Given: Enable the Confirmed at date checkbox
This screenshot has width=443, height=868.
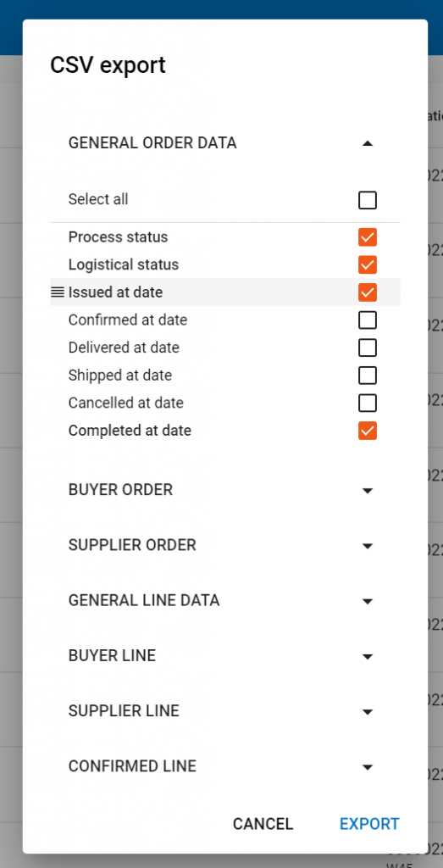Looking at the screenshot, I should coord(368,320).
